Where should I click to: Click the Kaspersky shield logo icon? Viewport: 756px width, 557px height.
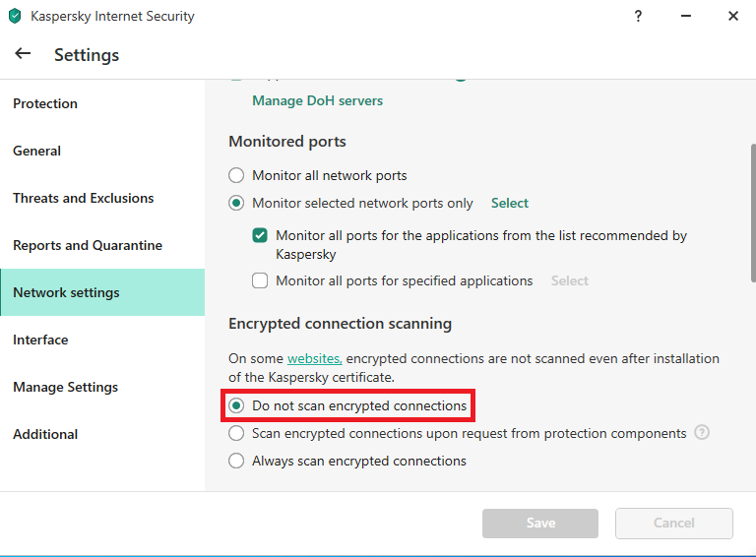point(15,16)
